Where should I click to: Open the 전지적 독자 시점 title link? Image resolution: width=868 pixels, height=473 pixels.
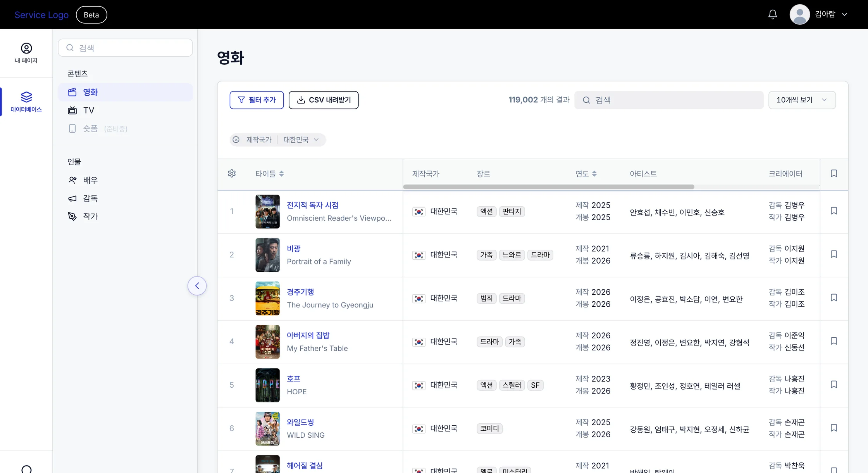(x=313, y=205)
